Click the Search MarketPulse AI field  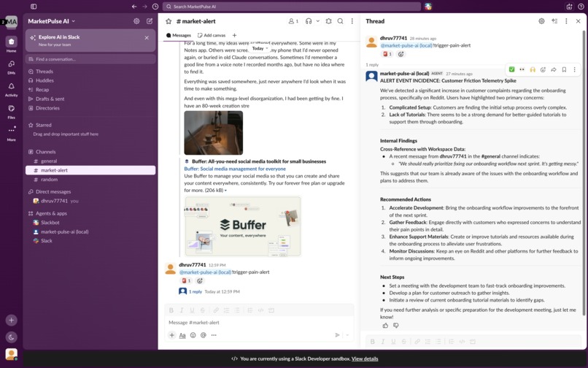(x=291, y=7)
